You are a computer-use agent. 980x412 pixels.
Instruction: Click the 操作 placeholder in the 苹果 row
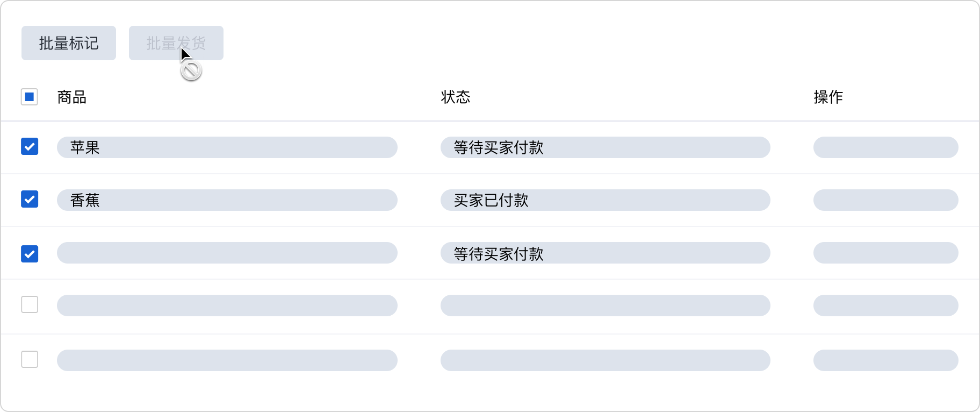(x=885, y=147)
